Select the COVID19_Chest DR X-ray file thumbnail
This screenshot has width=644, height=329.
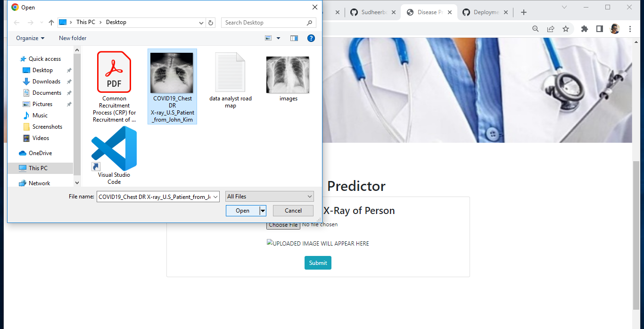point(172,72)
